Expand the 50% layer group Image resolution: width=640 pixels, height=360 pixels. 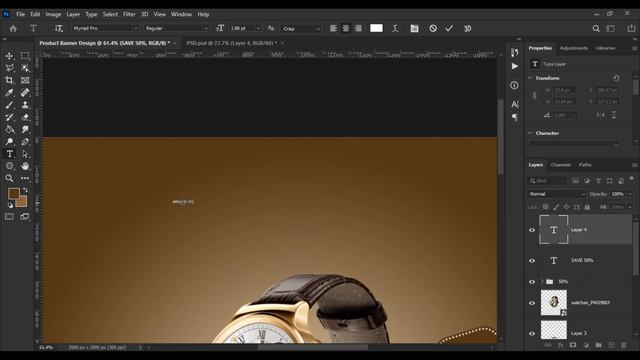pos(542,282)
